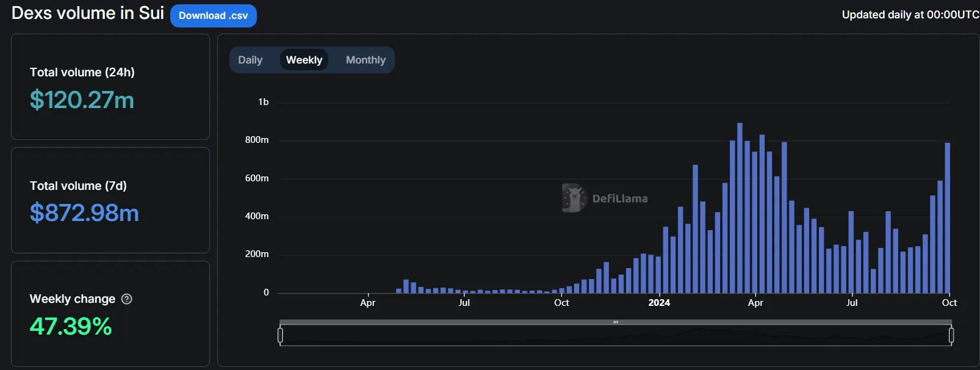Click the 2024 axis label

pos(659,303)
